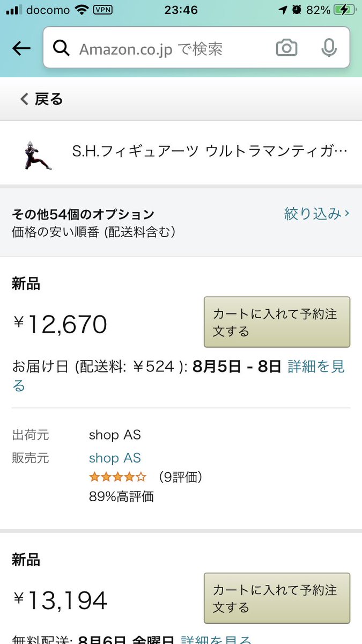362x644 pixels.
Task: Tap the location arrow status icon
Action: coord(283,10)
